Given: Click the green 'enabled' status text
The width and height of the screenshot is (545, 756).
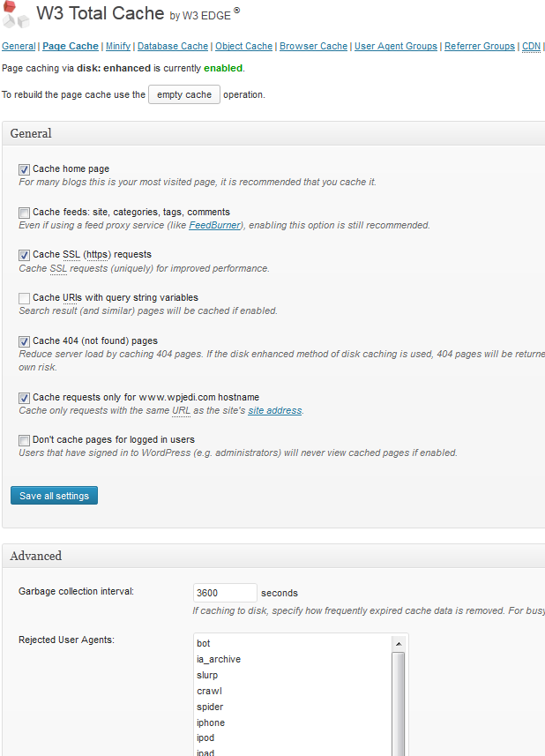Looking at the screenshot, I should (223, 68).
